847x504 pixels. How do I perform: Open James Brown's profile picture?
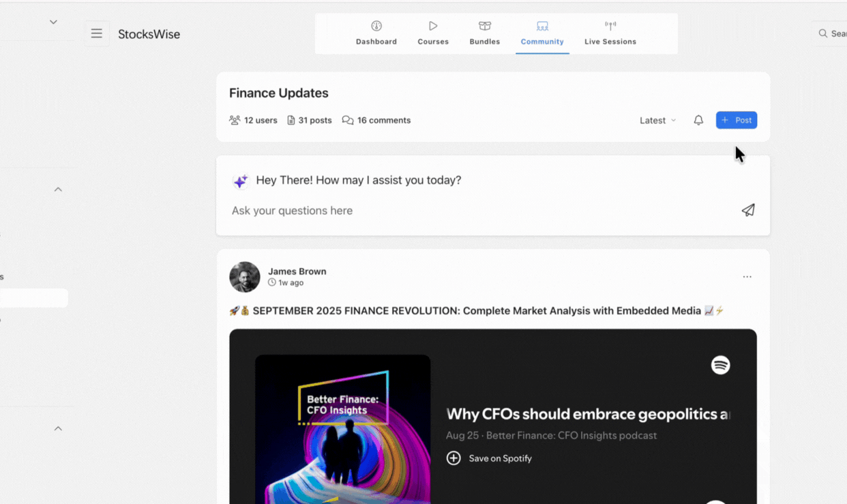245,277
